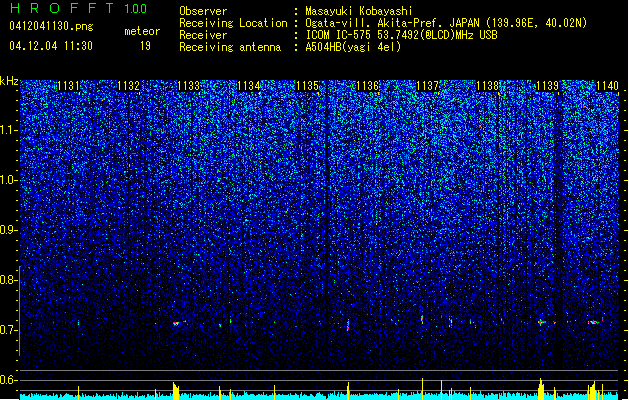Click the meteor echo just before 1139
The height and width of the screenshot is (400, 629).
tap(541, 322)
